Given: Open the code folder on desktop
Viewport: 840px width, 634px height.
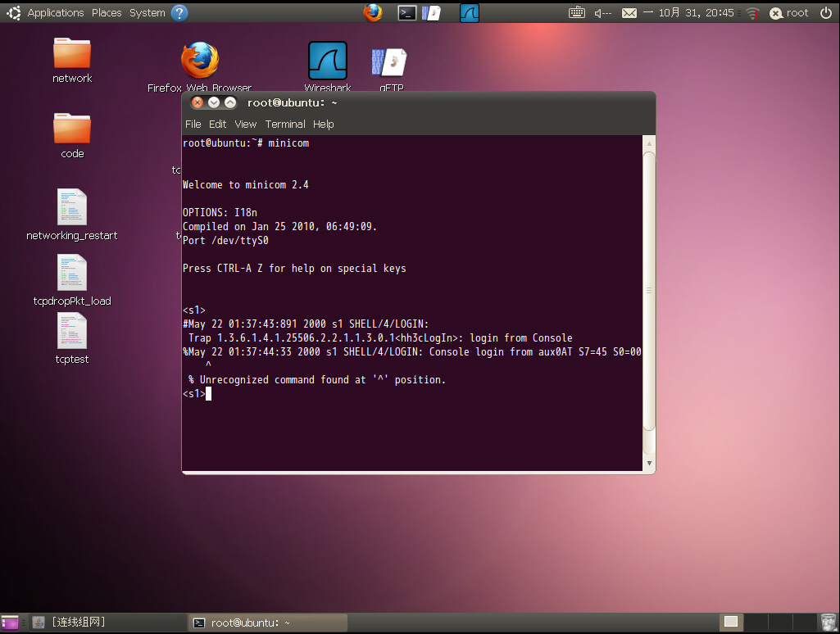Looking at the screenshot, I should tap(72, 129).
